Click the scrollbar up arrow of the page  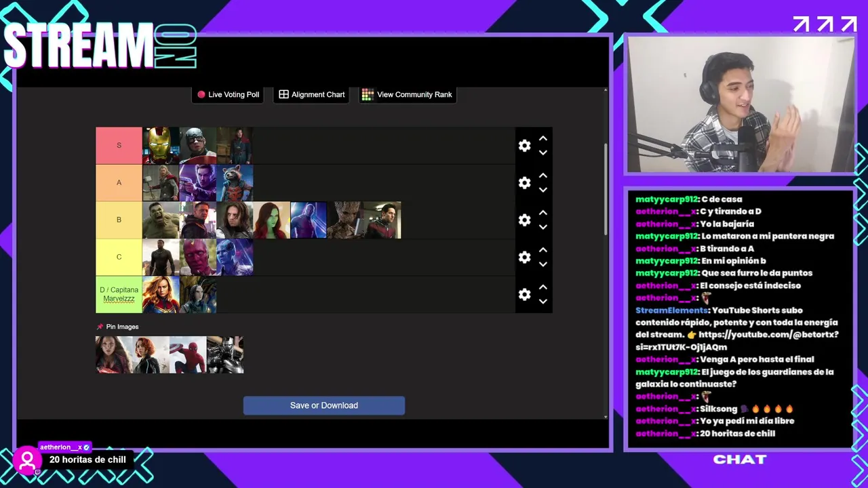606,89
